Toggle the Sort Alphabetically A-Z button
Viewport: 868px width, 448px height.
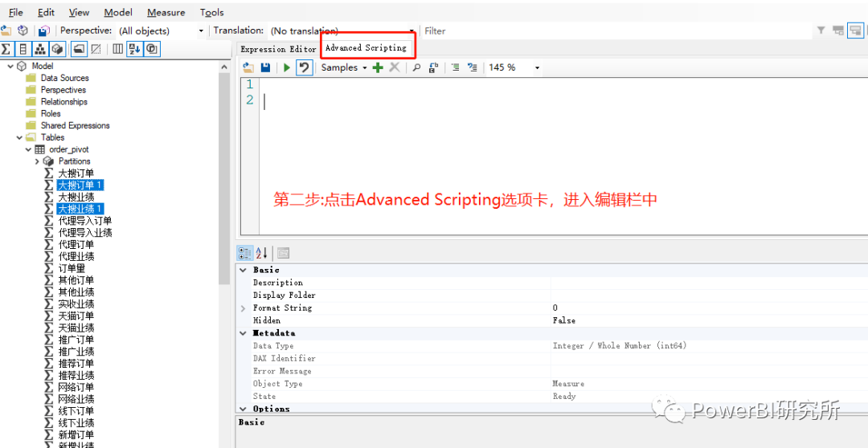coord(134,49)
